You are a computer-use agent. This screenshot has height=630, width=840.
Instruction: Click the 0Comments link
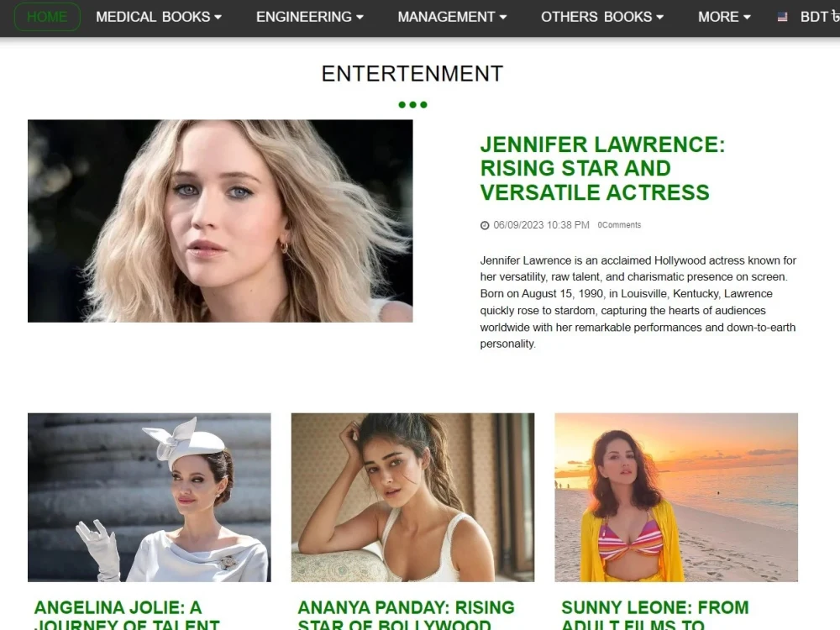click(x=619, y=225)
